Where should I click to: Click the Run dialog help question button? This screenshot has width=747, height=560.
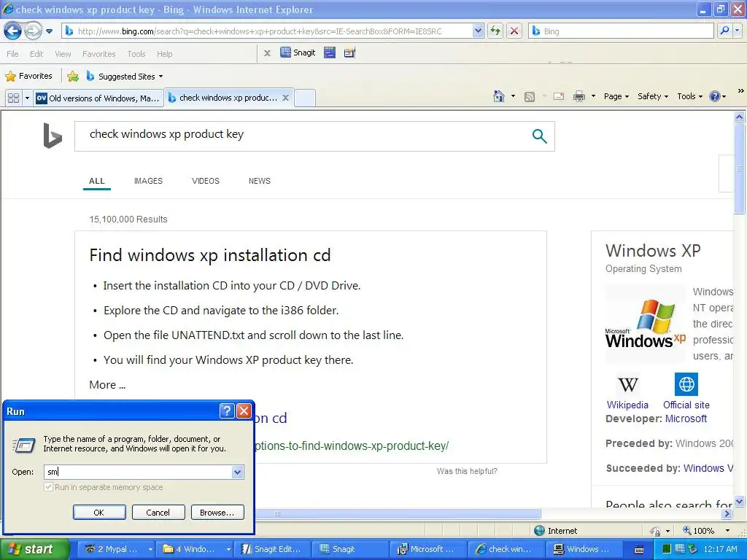tap(228, 411)
